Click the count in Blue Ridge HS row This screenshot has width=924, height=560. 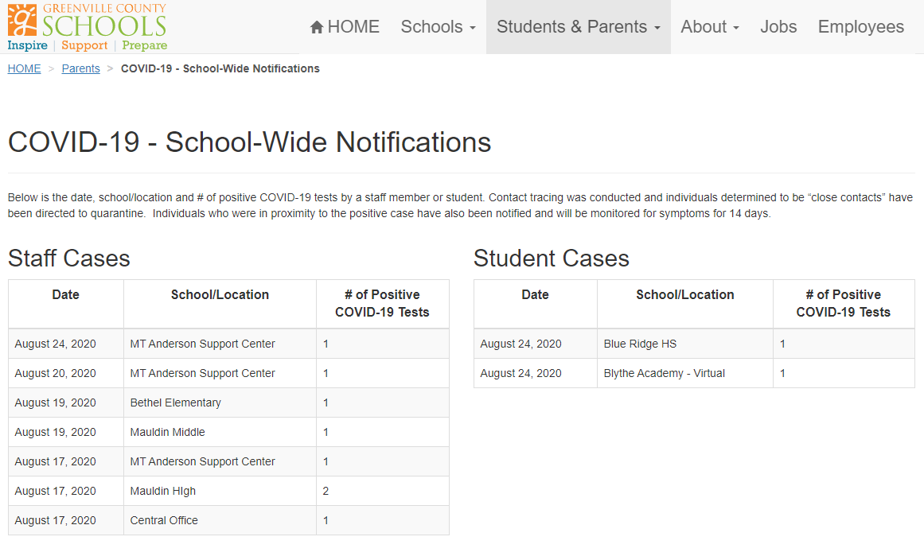844,344
